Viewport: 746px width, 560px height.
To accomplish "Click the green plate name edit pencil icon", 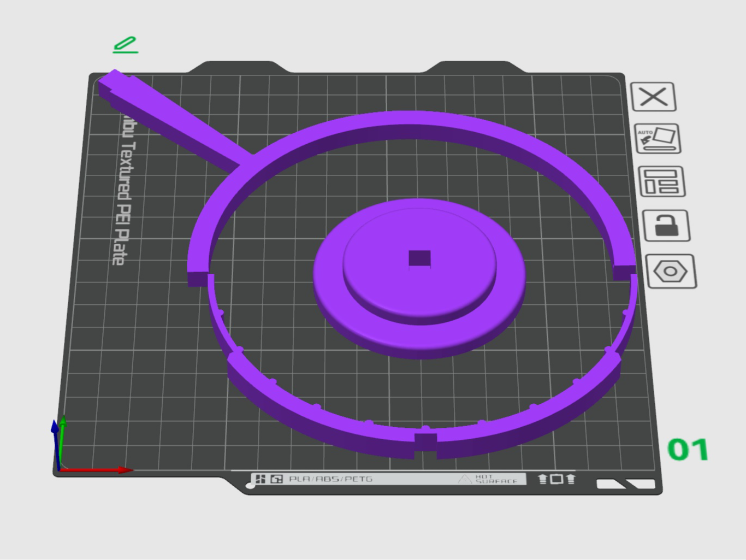I will tap(126, 45).
